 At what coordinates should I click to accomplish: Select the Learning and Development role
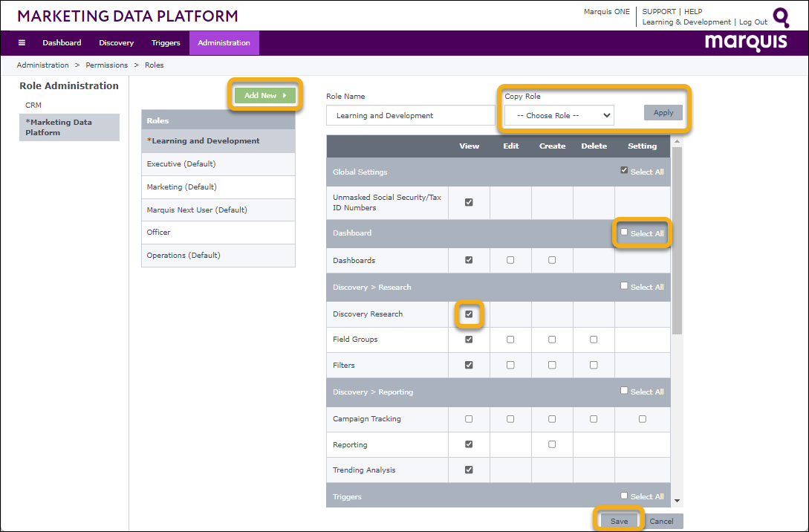click(218, 141)
